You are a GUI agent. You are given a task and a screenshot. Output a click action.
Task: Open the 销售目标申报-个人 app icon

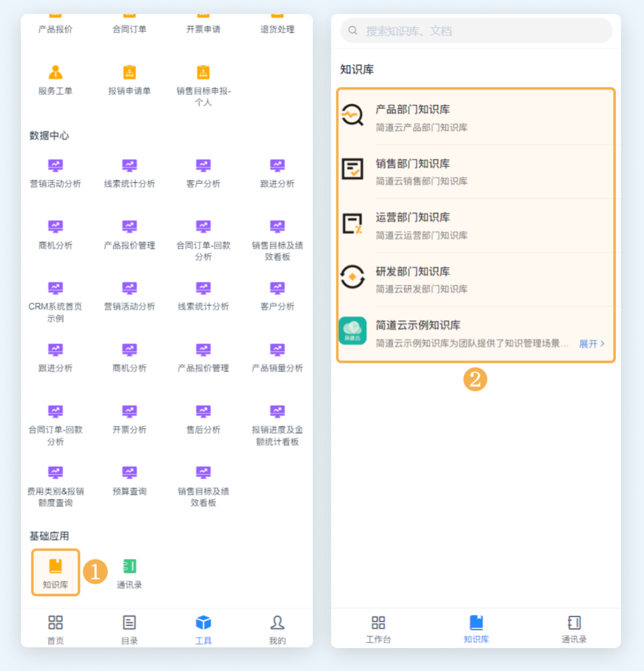pyautogui.click(x=204, y=72)
